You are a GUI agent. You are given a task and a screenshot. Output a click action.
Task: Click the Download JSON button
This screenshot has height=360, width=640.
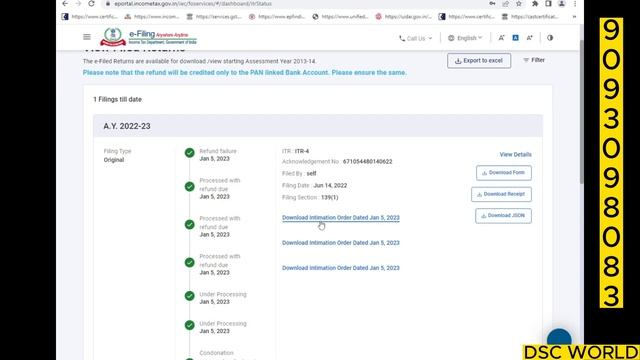tap(503, 216)
